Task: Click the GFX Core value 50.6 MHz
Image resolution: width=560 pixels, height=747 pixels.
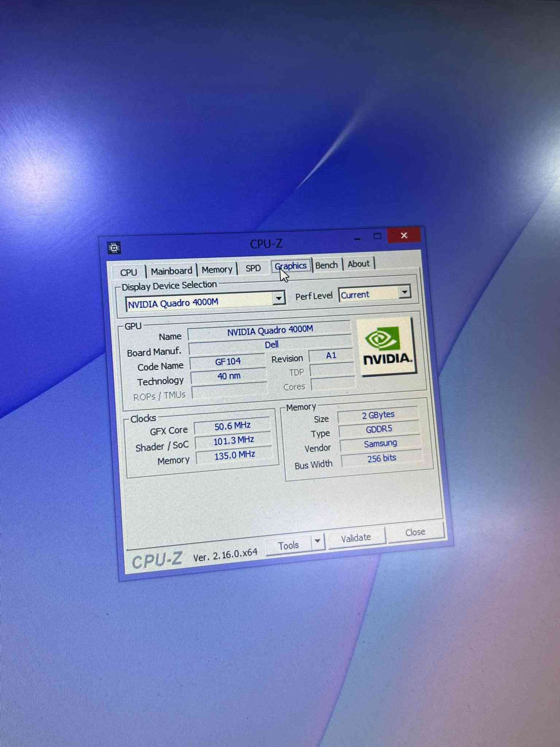Action: click(233, 426)
